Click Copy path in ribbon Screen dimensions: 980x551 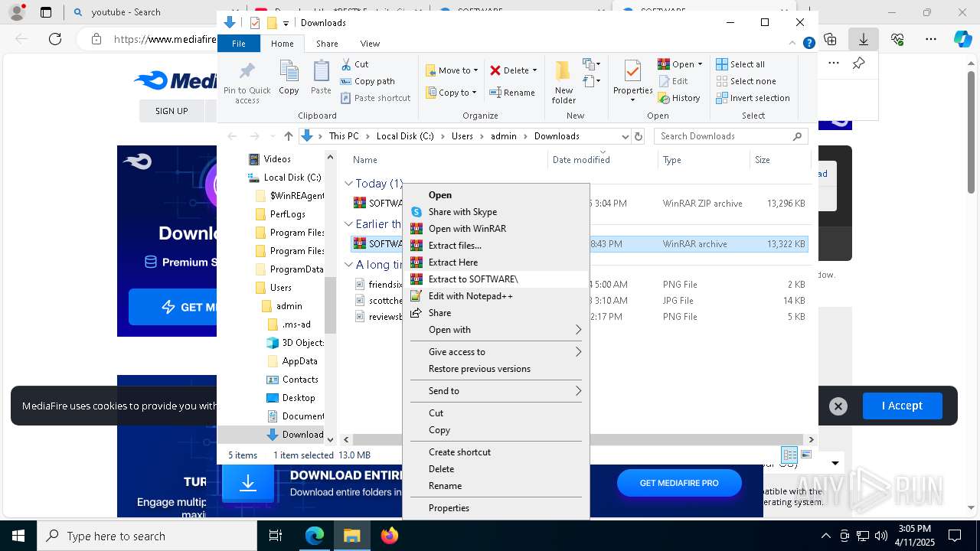pos(367,81)
